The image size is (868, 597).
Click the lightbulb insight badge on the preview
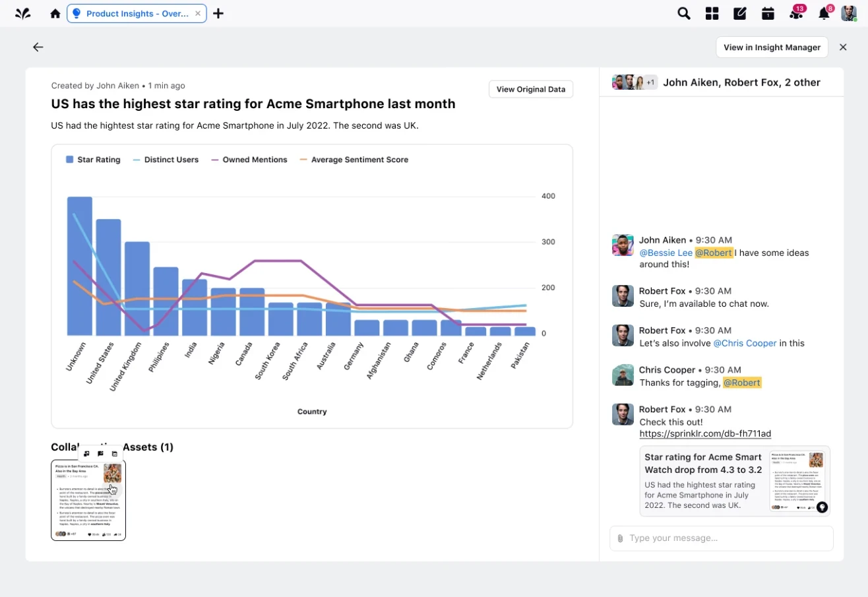pos(822,507)
